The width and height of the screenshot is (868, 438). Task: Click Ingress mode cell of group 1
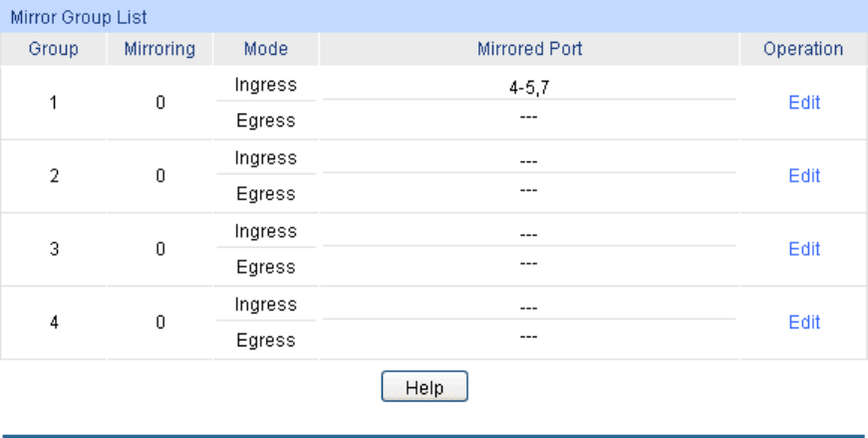[265, 86]
